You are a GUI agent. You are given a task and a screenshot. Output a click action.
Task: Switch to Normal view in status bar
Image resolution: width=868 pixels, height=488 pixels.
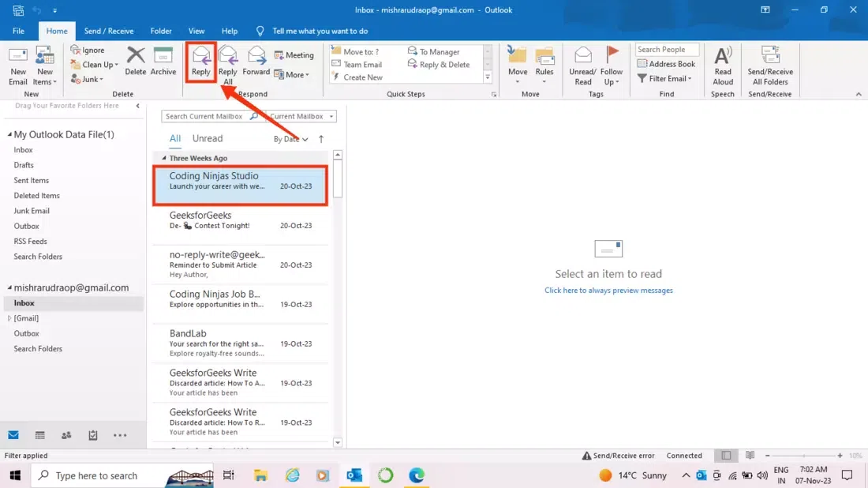[726, 456]
